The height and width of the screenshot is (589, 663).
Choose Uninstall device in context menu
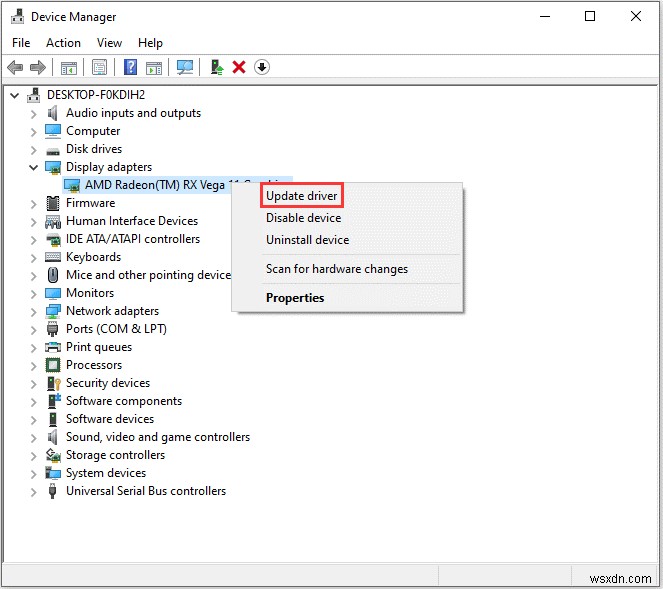coord(307,240)
